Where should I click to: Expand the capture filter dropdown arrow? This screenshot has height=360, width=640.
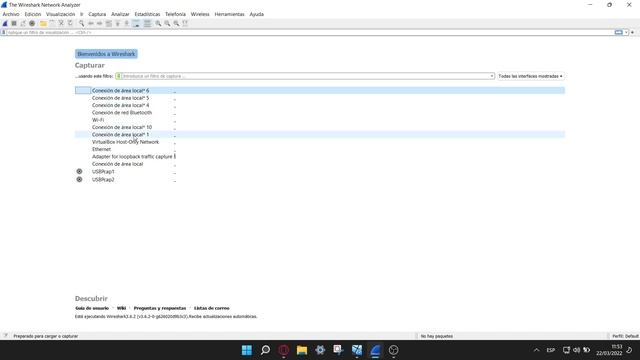491,76
